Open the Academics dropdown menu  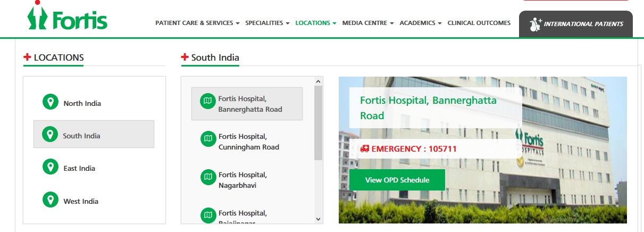click(421, 23)
